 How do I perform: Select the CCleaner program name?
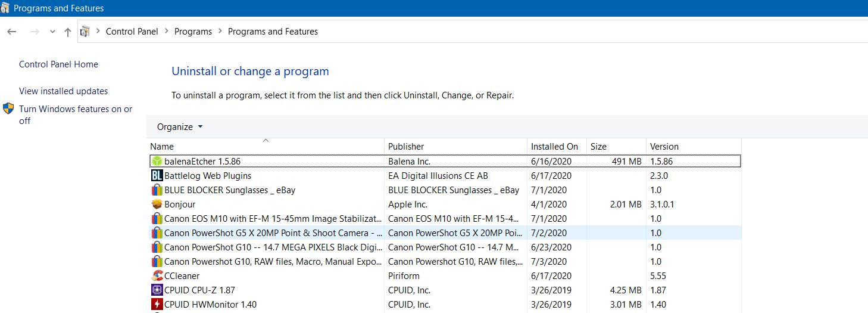(x=182, y=275)
